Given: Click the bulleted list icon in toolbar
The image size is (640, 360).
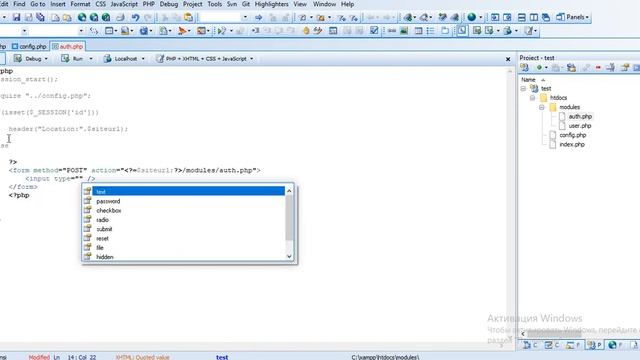Looking at the screenshot, I should (431, 31).
